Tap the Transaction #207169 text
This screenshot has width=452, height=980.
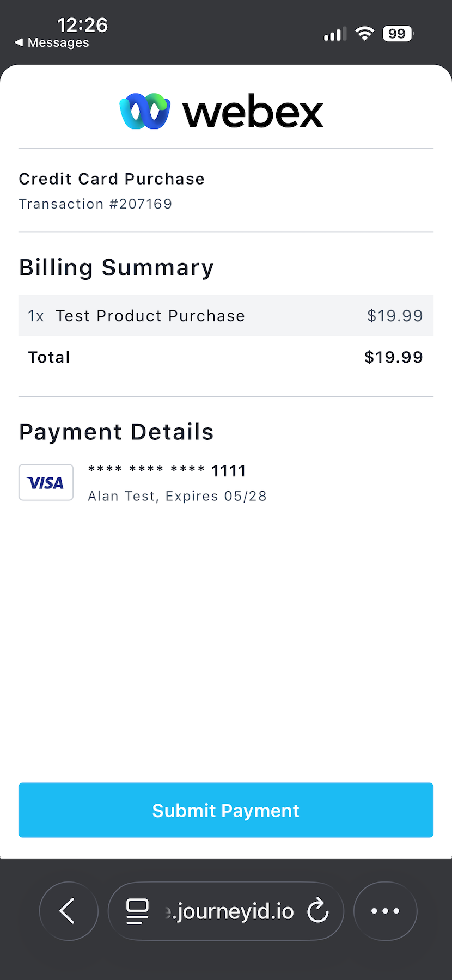click(x=95, y=204)
